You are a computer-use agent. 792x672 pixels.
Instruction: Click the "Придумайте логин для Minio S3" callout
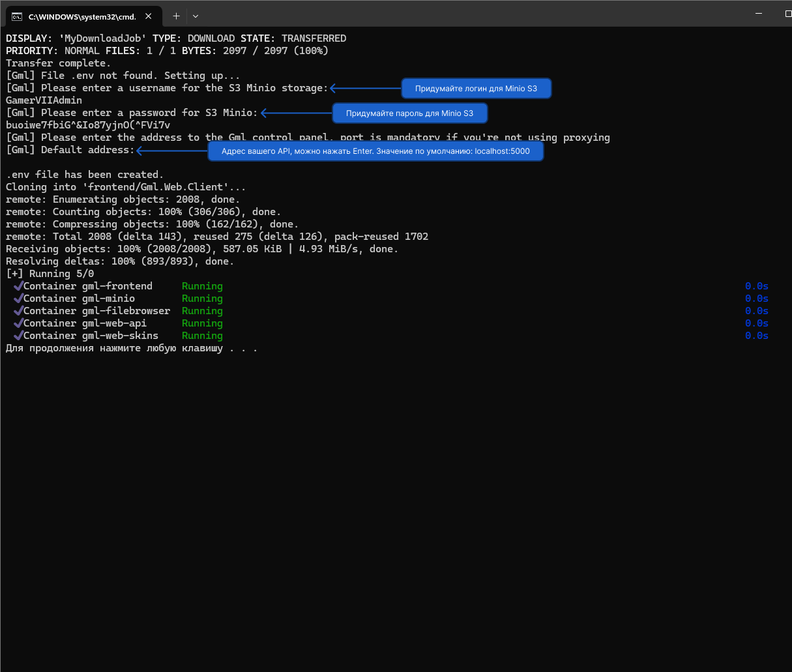tap(476, 89)
